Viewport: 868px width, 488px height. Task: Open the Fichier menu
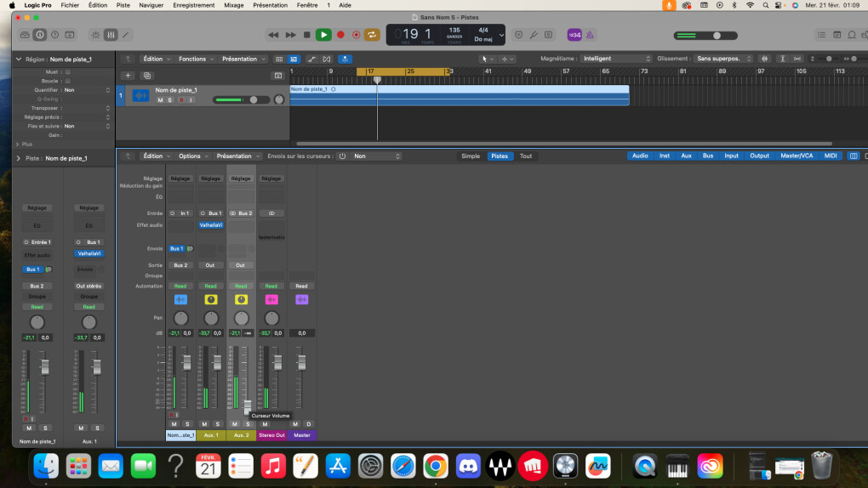pos(70,5)
